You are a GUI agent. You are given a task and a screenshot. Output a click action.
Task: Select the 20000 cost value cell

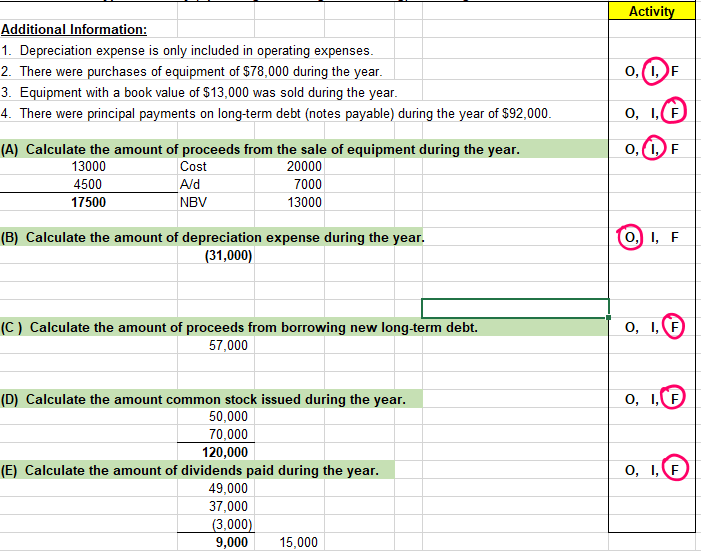(290, 166)
